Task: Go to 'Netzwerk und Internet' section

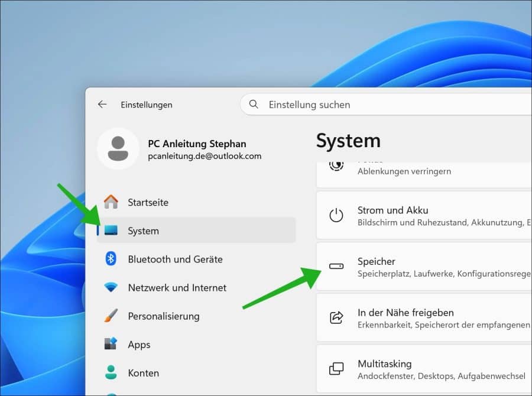Action: pyautogui.click(x=177, y=288)
